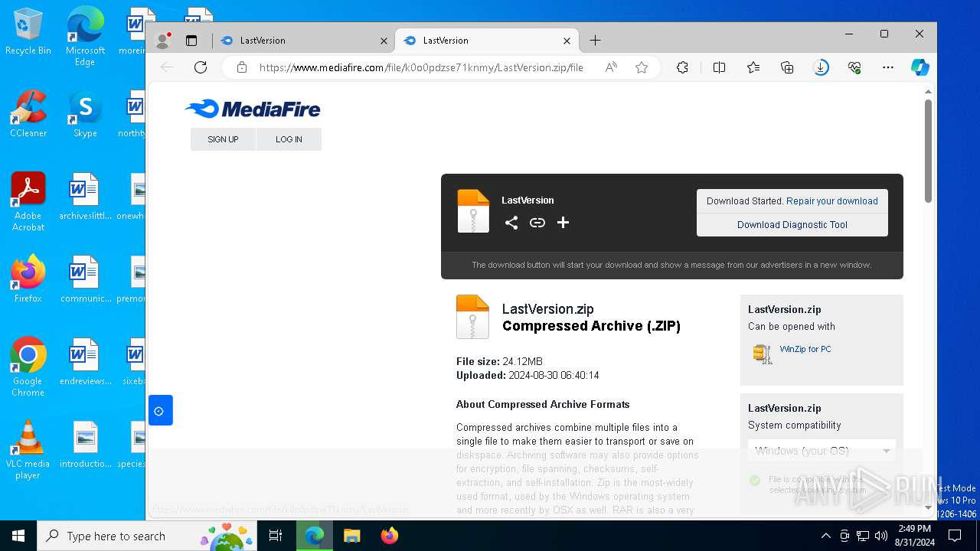Image resolution: width=980 pixels, height=551 pixels.
Task: Open Windows Start menu
Action: (18, 536)
